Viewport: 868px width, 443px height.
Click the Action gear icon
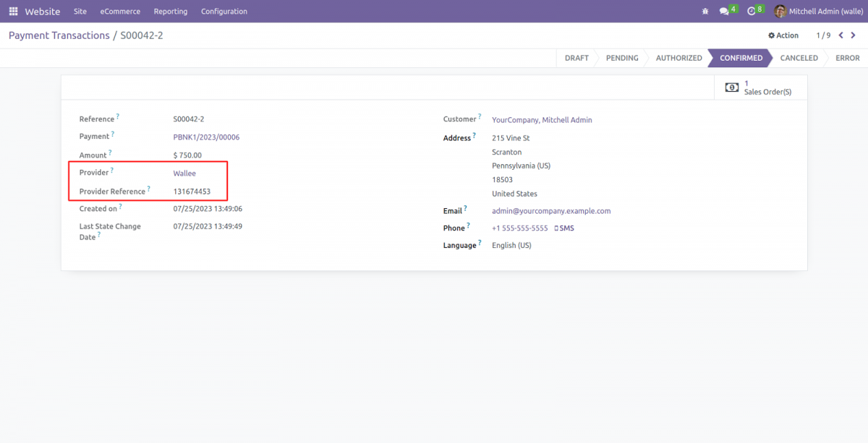[x=773, y=35]
